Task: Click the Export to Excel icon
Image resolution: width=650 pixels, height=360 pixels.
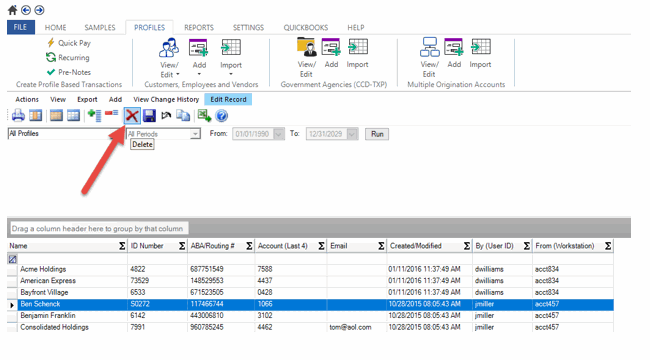Action: click(204, 116)
